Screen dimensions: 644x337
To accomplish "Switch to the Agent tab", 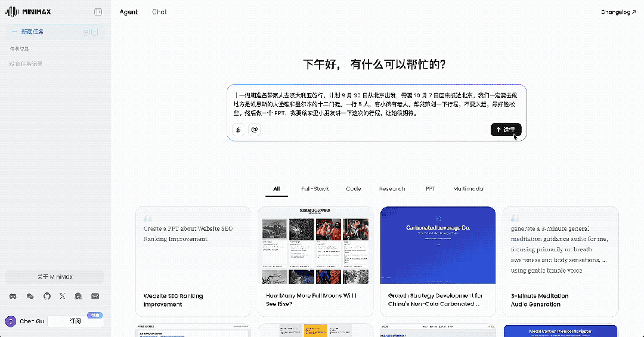I will pos(129,12).
